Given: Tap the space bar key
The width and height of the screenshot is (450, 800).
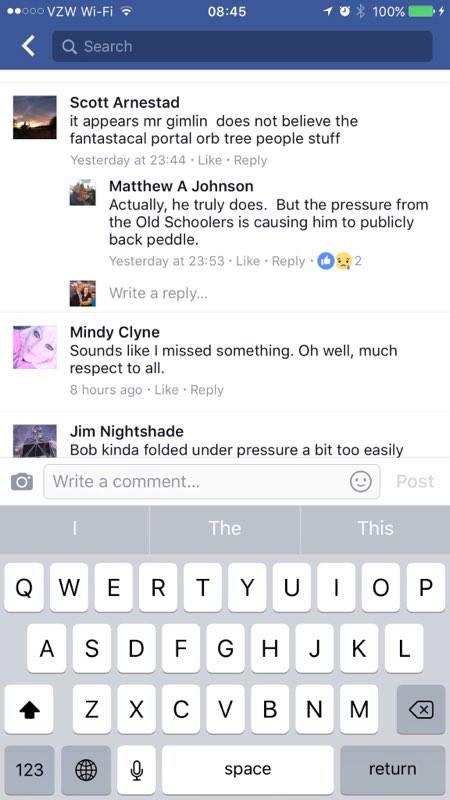Looking at the screenshot, I should [248, 770].
